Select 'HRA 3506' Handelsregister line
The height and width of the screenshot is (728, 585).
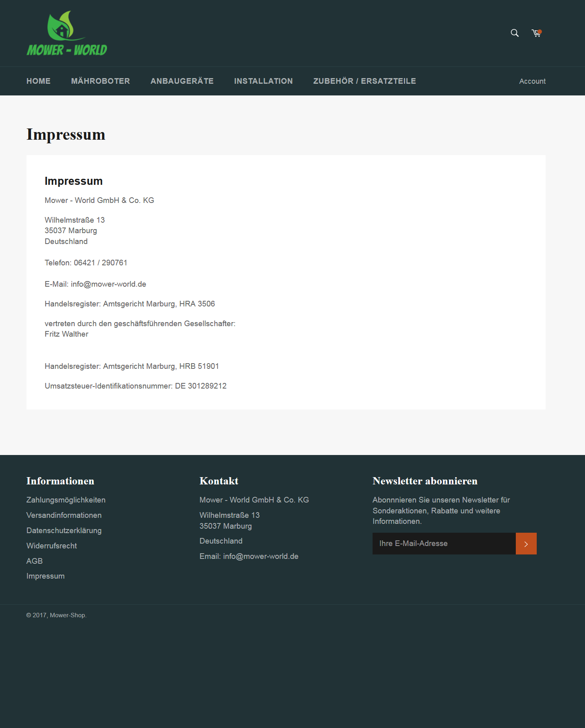(x=130, y=304)
